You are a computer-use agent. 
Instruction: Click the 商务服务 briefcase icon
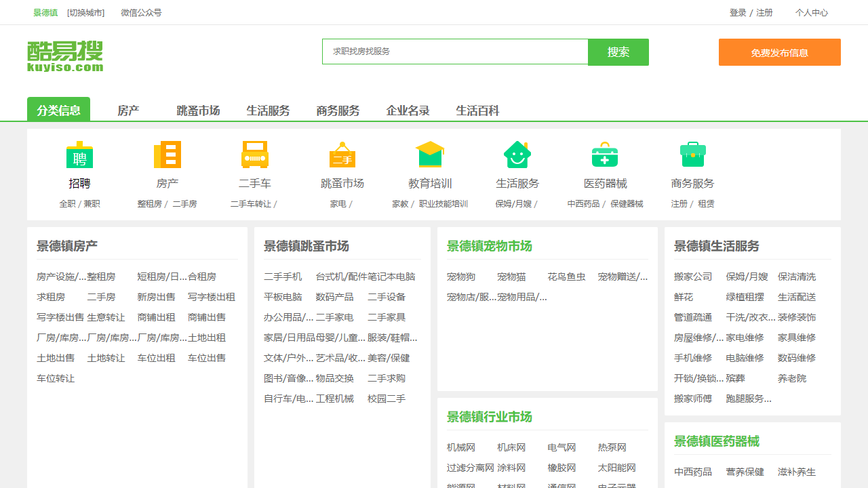(x=692, y=155)
